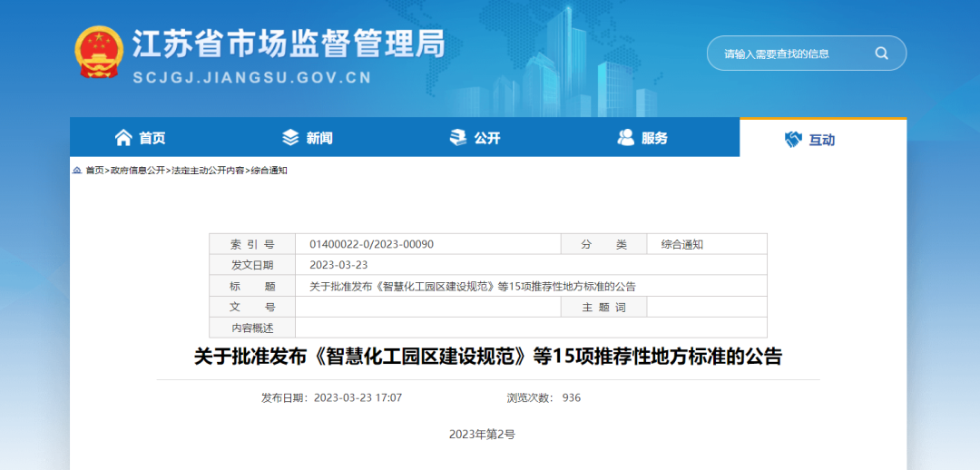The width and height of the screenshot is (980, 470).
Task: Click the SCJGJ.JIANGSU.GOV.CN text in header
Action: coord(252,78)
